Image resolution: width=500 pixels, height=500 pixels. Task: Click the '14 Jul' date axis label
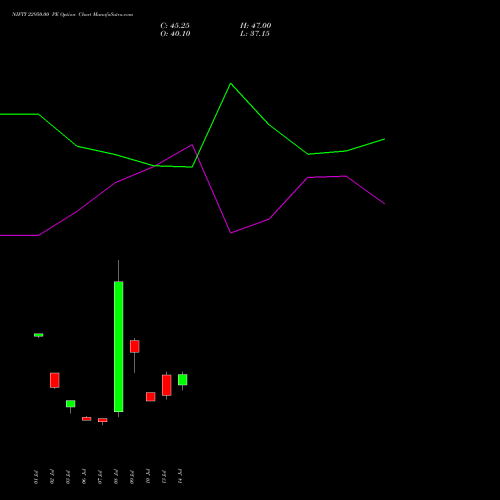[180, 477]
